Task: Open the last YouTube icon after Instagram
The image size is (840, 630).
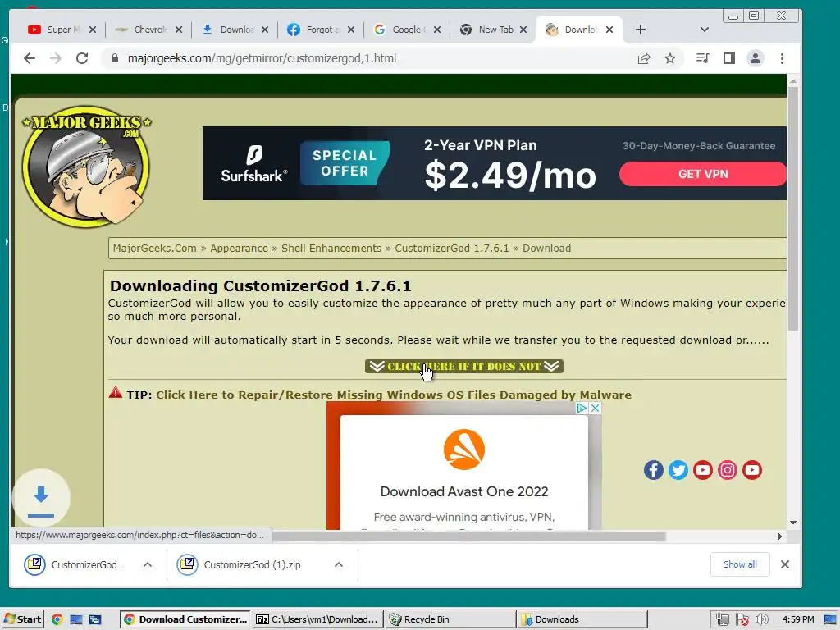Action: tap(752, 470)
